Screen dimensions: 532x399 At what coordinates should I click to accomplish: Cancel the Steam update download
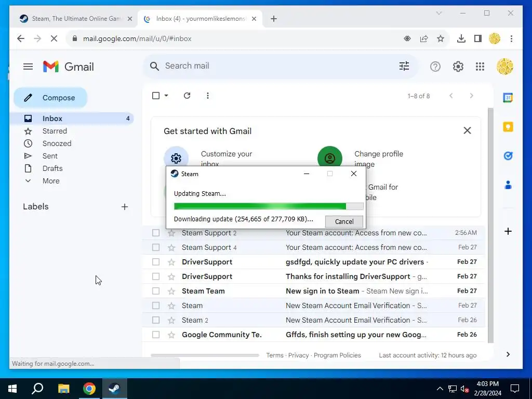click(x=344, y=221)
